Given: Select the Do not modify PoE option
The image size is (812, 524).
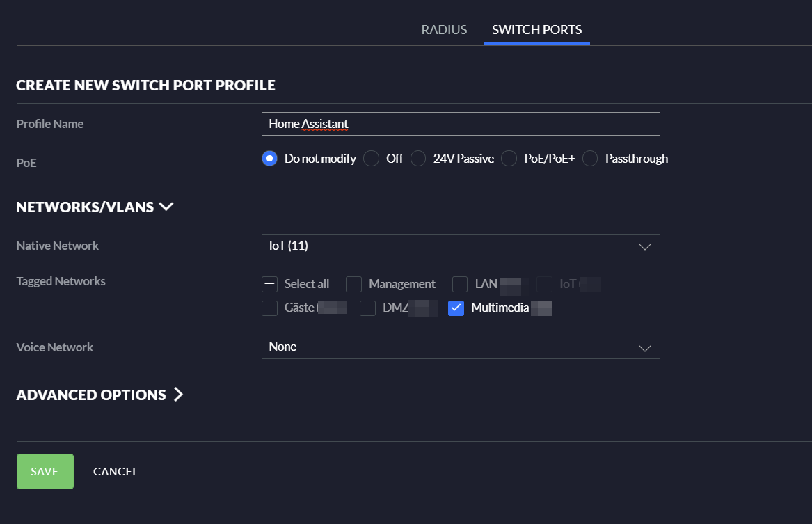Looking at the screenshot, I should click(x=269, y=159).
